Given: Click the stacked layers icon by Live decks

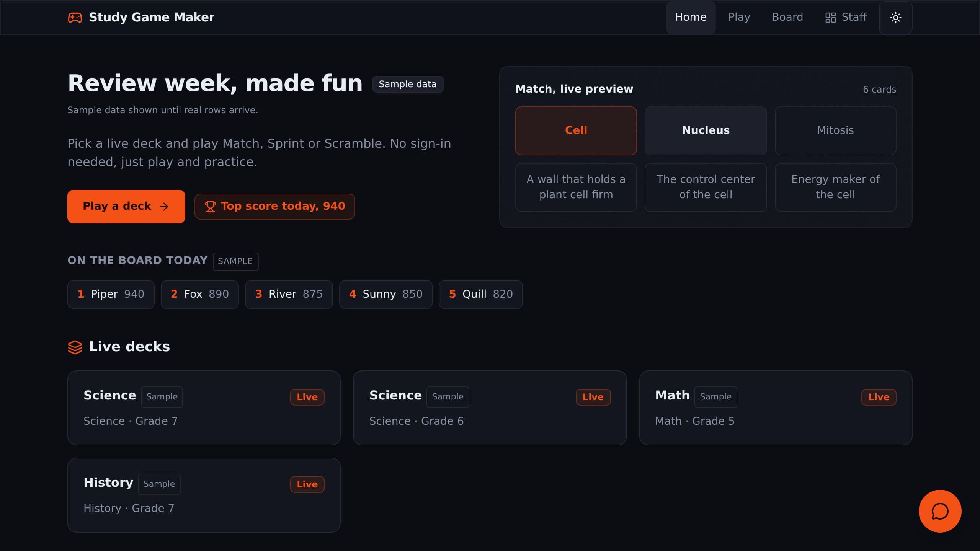Looking at the screenshot, I should click(75, 347).
